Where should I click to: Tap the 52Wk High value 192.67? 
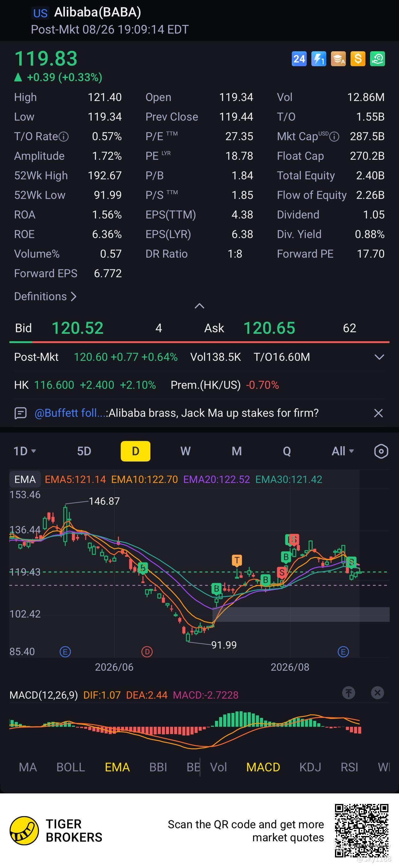104,176
